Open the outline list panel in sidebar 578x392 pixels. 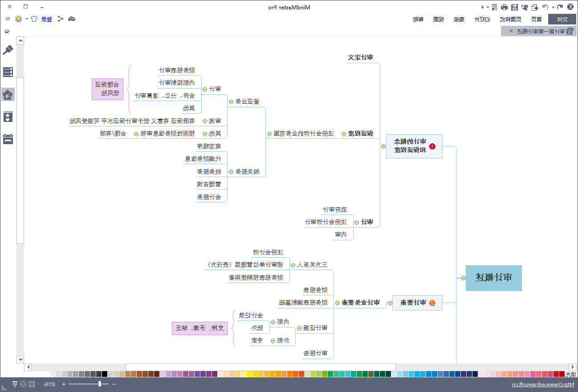8,72
